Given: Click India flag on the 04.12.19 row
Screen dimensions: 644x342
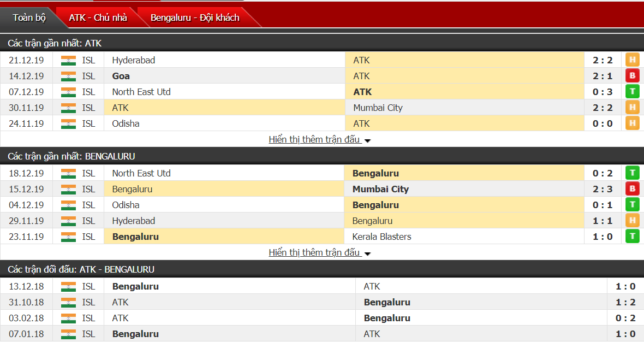Looking at the screenshot, I should point(68,205).
